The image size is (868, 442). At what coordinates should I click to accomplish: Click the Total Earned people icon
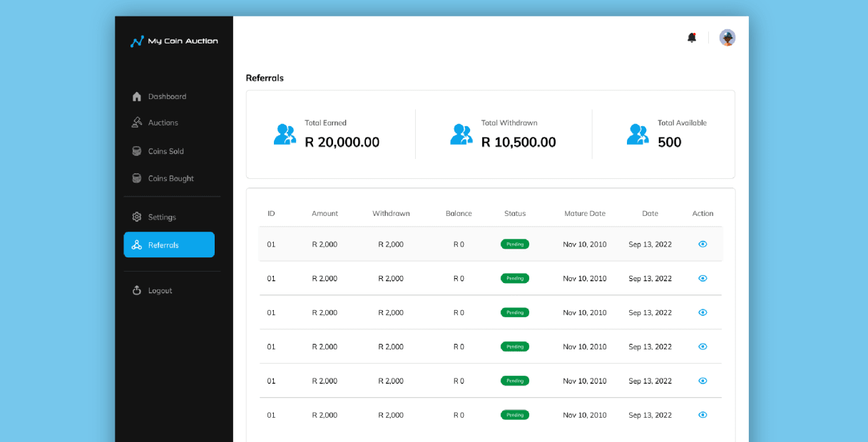pyautogui.click(x=285, y=134)
